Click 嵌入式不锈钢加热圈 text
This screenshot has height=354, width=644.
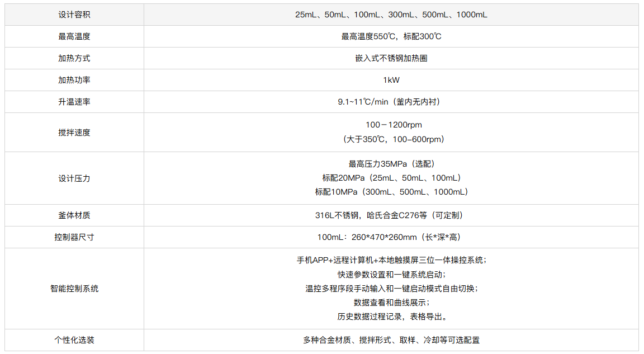(391, 58)
